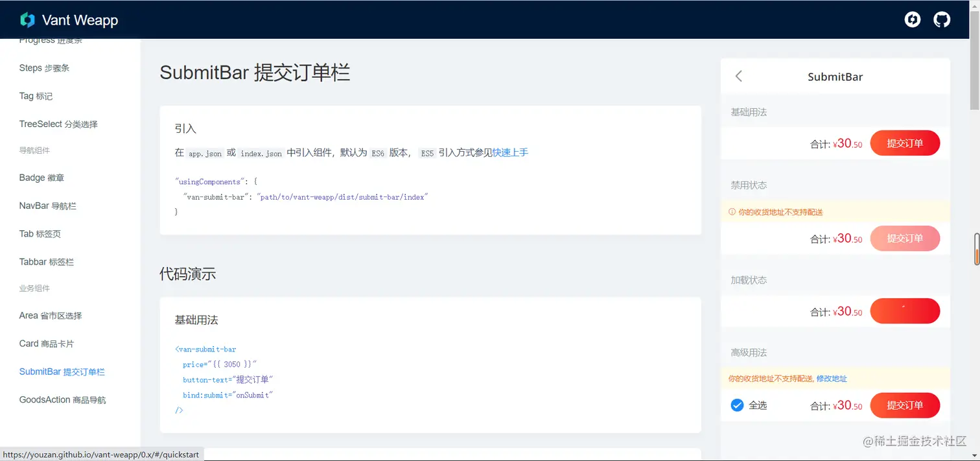The image size is (980, 461).
Task: Open Tab 标签页 in sidebar
Action: tap(40, 233)
